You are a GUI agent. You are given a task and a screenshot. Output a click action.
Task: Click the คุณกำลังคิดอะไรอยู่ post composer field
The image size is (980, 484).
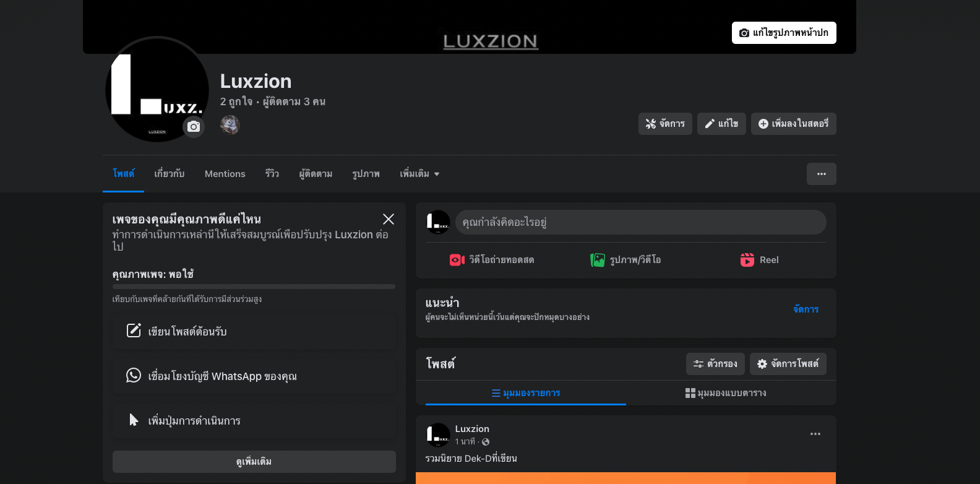pos(641,222)
